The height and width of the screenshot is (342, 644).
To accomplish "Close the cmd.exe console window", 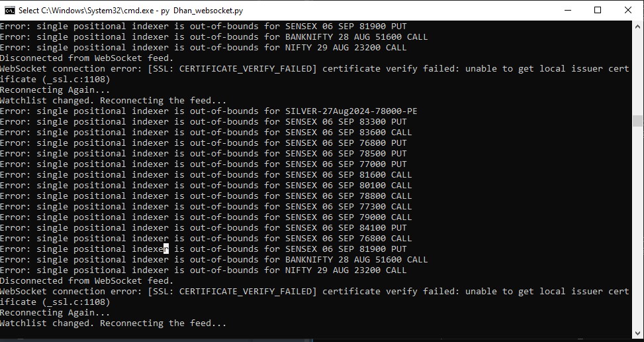I will pyautogui.click(x=628, y=11).
